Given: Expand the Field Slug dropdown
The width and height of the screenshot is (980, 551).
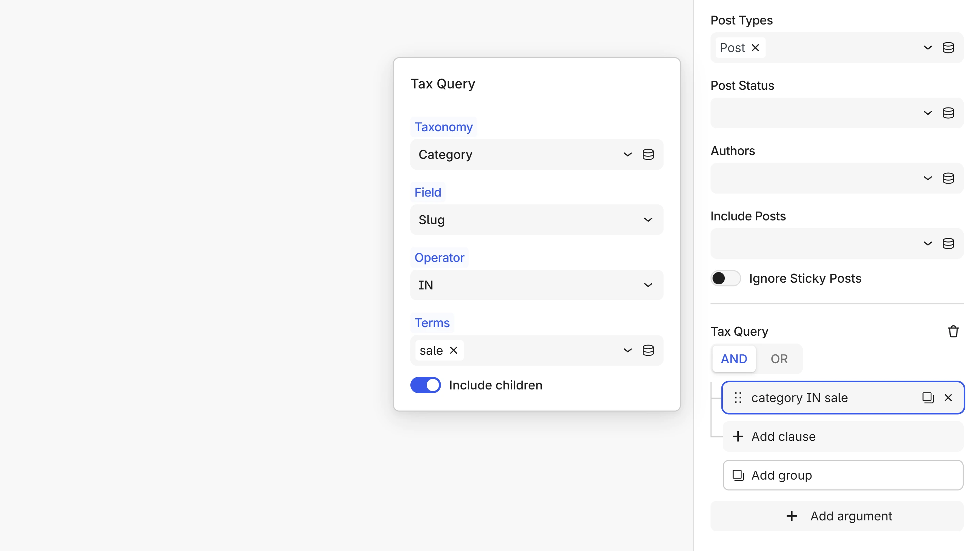Looking at the screenshot, I should pos(648,220).
